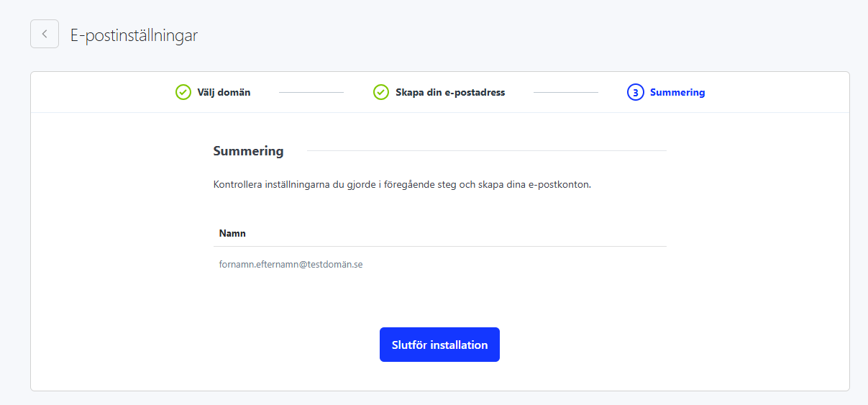Viewport: 868px width, 405px height.
Task: Click the bold Summering section heading
Action: (248, 151)
